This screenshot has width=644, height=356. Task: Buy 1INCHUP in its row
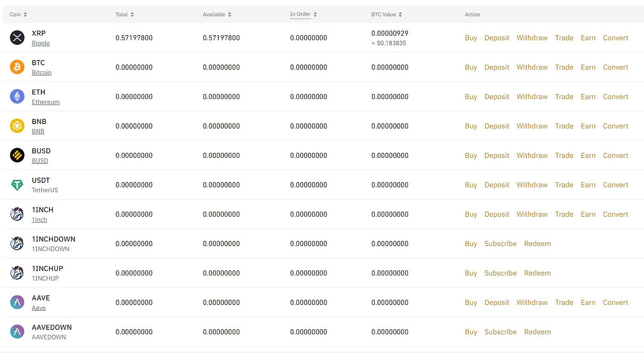point(471,273)
